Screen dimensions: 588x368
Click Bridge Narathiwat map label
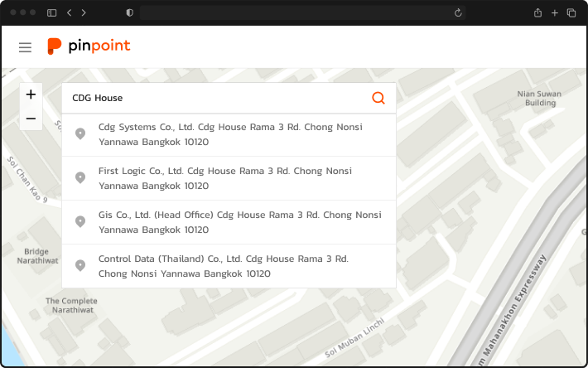[37, 256]
